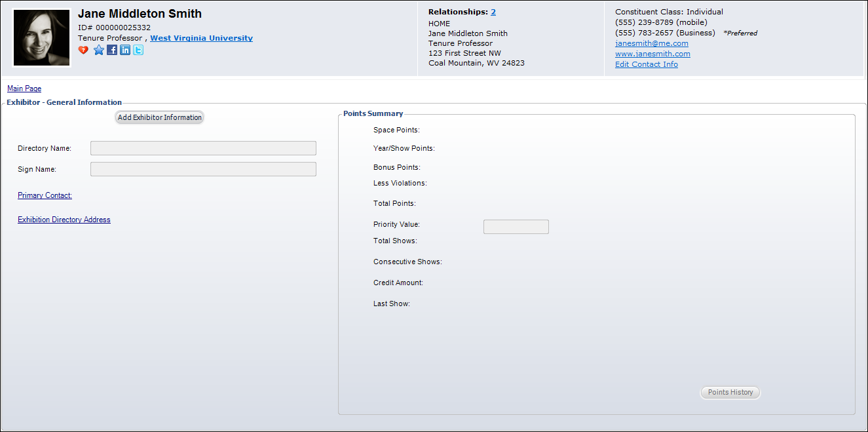Open the West Virginia University link
868x432 pixels.
[201, 38]
